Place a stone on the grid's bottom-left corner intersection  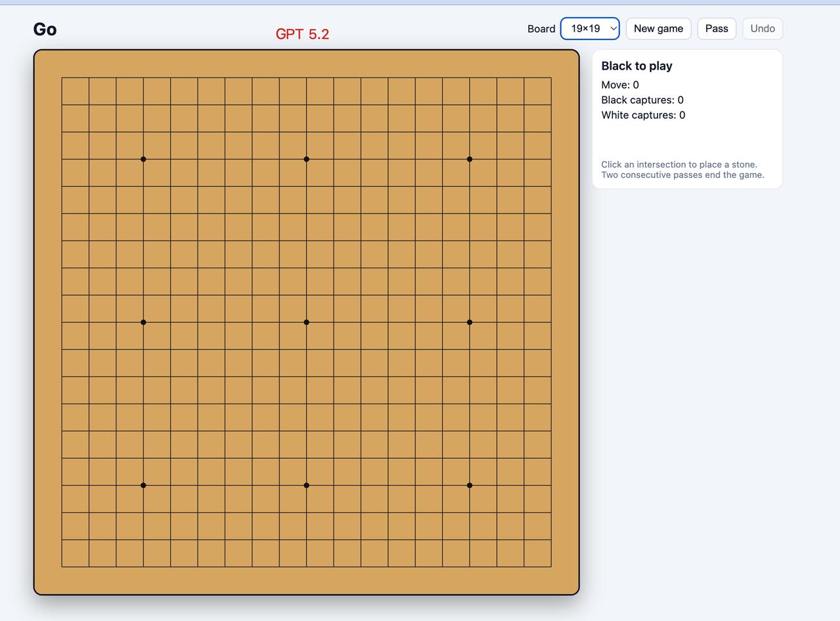coord(62,567)
